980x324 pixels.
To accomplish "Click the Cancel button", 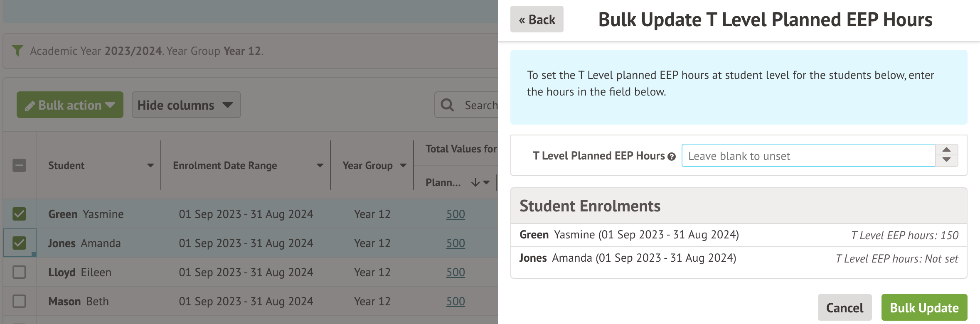I will coord(845,307).
